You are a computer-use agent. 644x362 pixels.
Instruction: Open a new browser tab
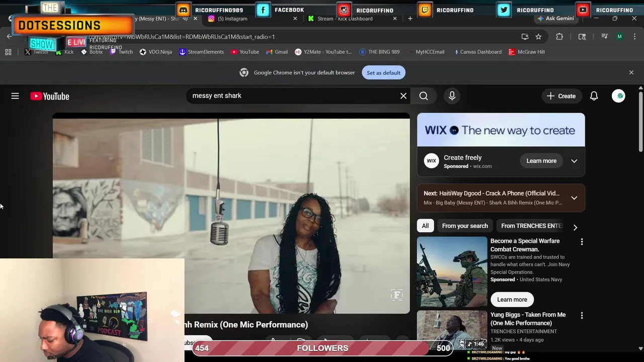coord(410,19)
